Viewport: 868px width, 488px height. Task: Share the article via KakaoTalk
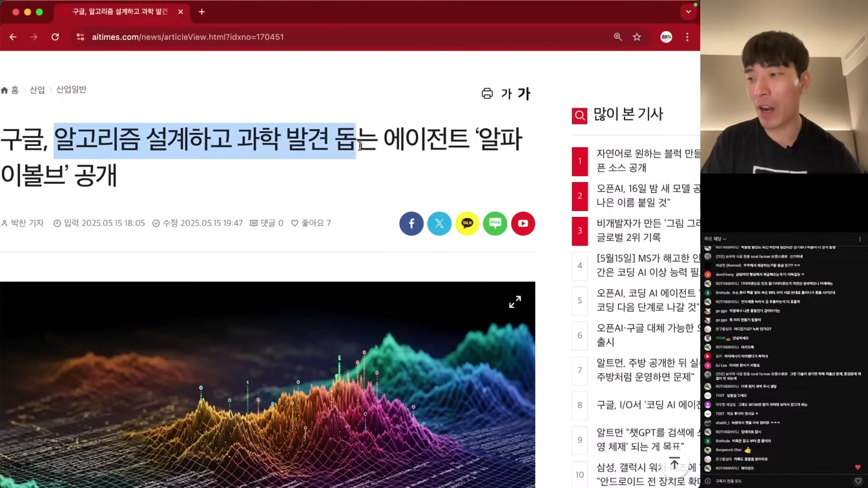[467, 223]
